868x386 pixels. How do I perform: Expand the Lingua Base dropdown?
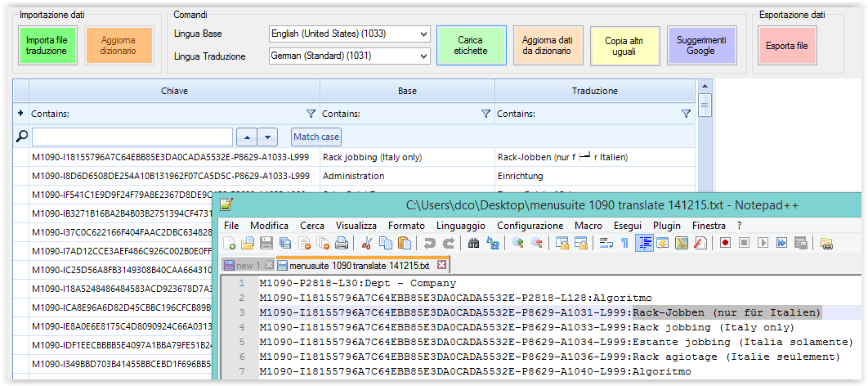pyautogui.click(x=423, y=34)
